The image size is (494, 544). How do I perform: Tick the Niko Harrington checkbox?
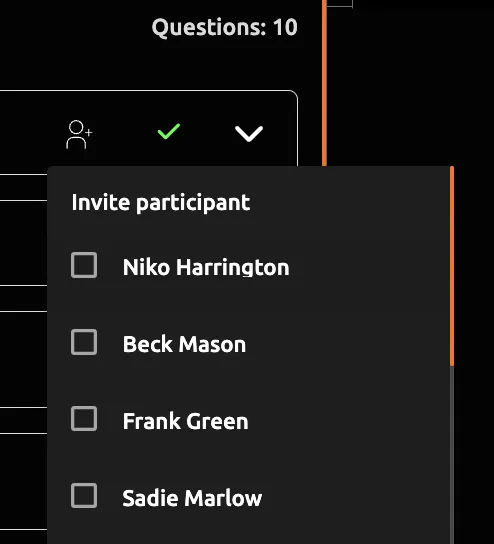tap(84, 265)
